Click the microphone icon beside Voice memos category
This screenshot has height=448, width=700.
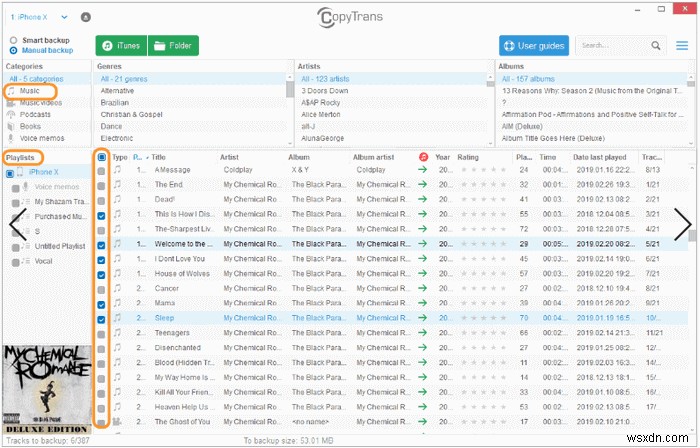point(11,138)
